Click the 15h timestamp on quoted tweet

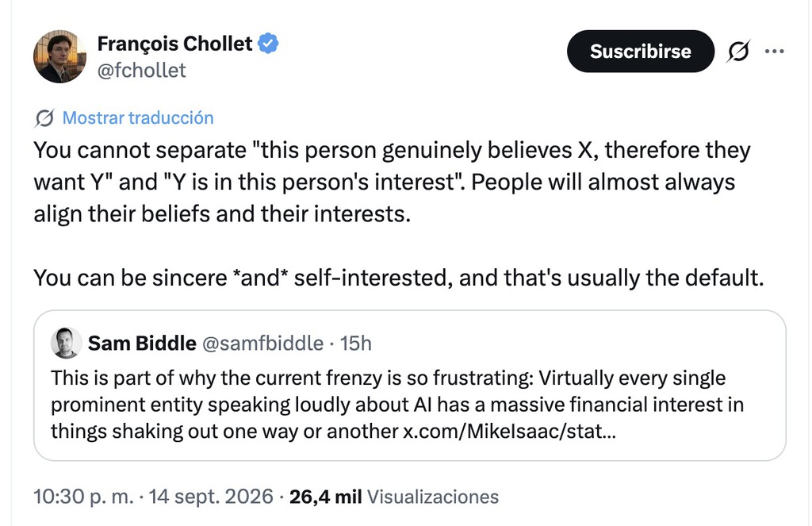356,343
